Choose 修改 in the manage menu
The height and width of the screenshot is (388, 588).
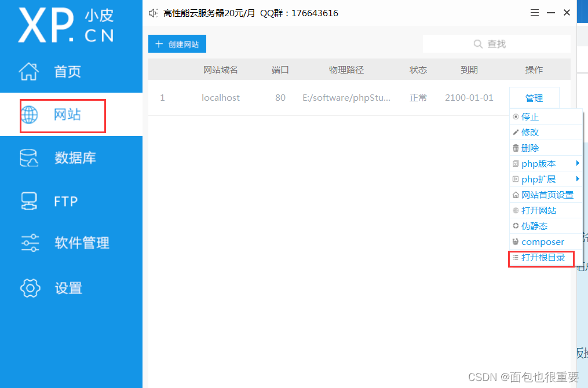click(529, 133)
